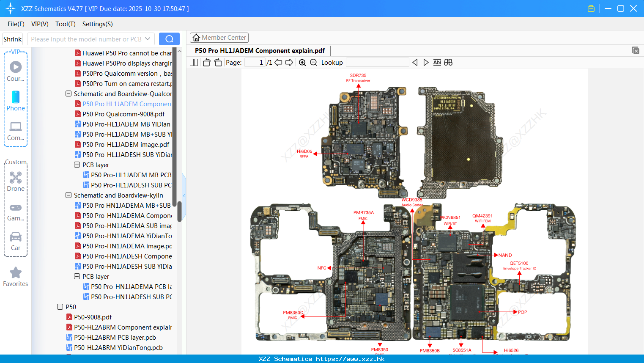Screen dimensions: 644x363
Task: Open the Drone category
Action: (16, 181)
